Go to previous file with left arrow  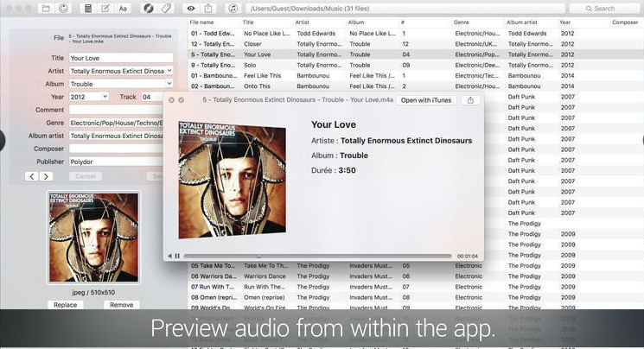tap(32, 176)
